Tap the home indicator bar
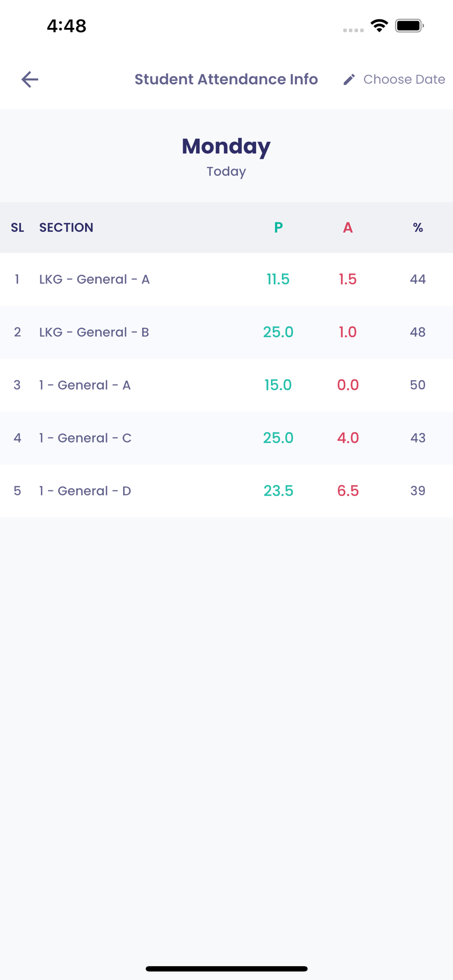 pyautogui.click(x=226, y=969)
